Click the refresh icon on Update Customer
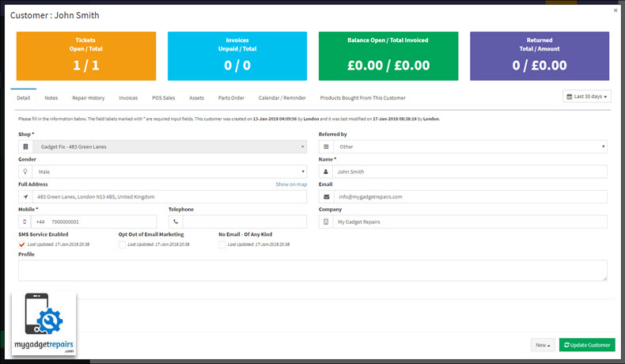Screen dimensions: 625x364 coord(566,345)
